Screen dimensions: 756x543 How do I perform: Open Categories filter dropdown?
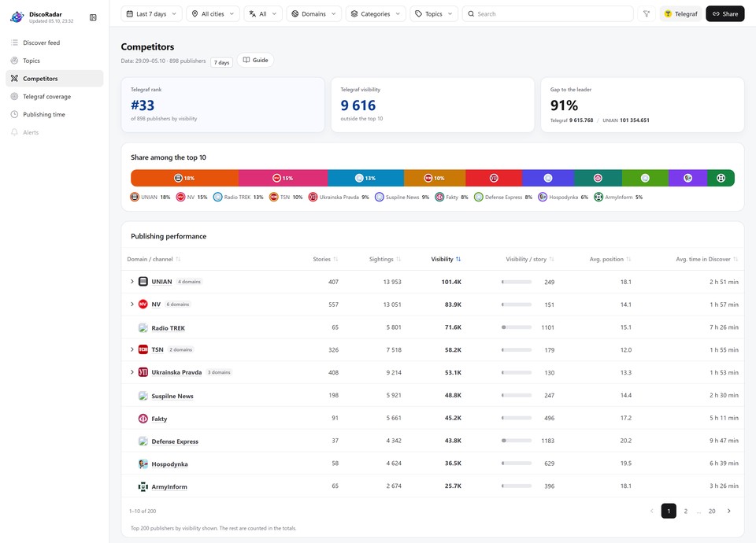(x=376, y=14)
